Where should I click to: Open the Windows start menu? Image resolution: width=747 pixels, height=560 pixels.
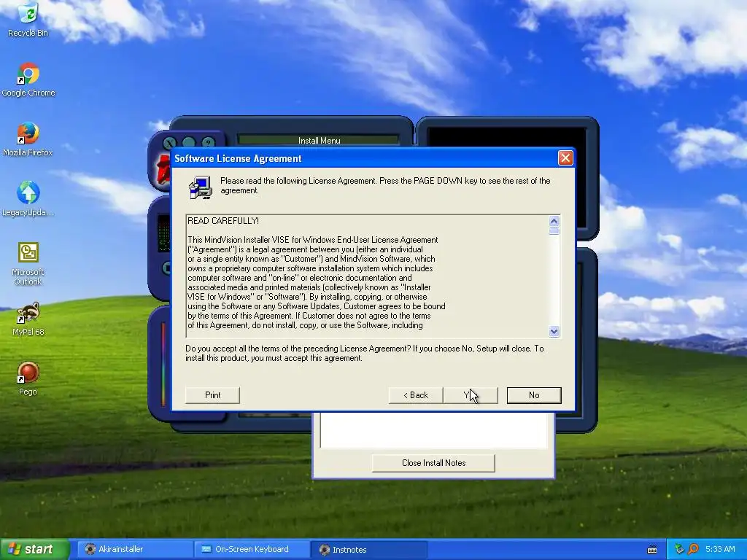[34, 550]
